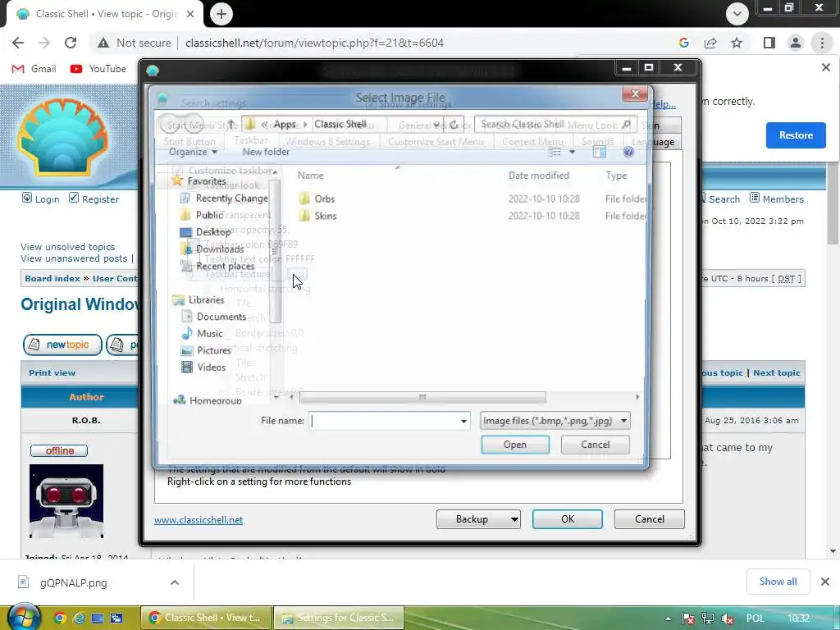This screenshot has height=630, width=840.
Task: Open the Windows Start orb
Action: pos(23,617)
